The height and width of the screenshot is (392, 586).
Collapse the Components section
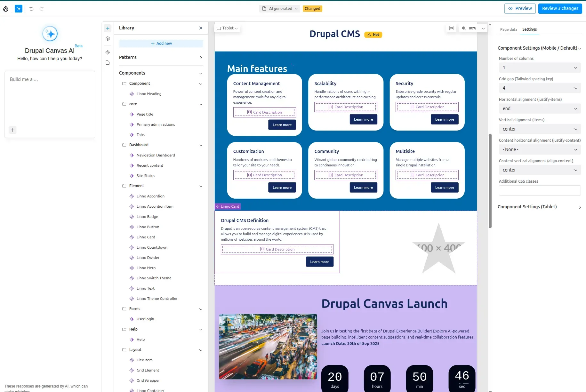[x=201, y=73]
